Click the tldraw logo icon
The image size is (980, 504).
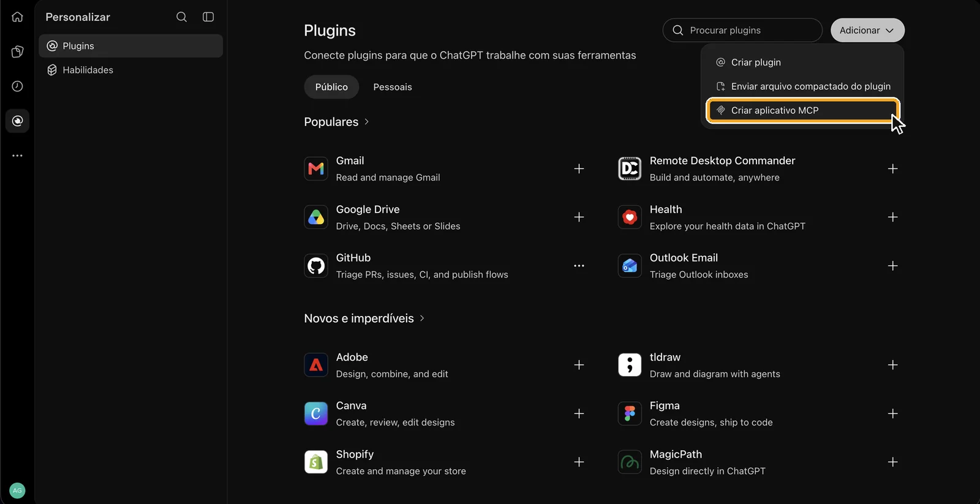(x=630, y=365)
